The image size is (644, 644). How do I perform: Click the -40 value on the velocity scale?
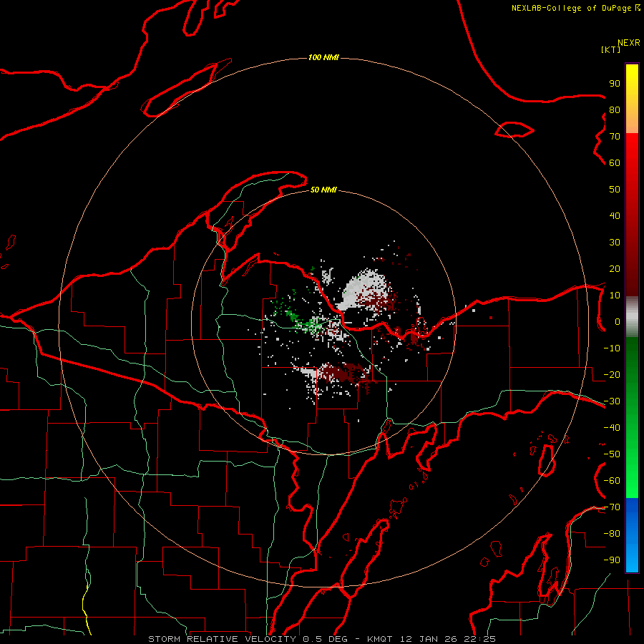(x=612, y=428)
